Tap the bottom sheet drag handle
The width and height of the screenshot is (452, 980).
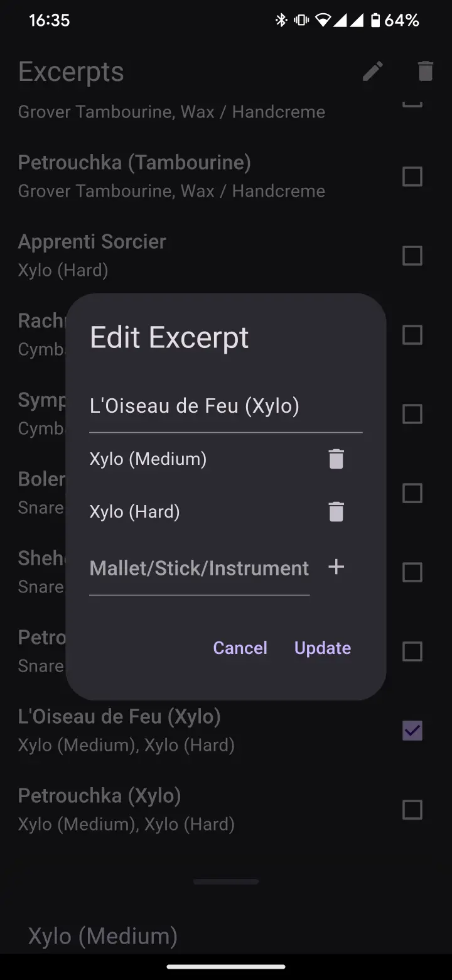click(x=226, y=882)
